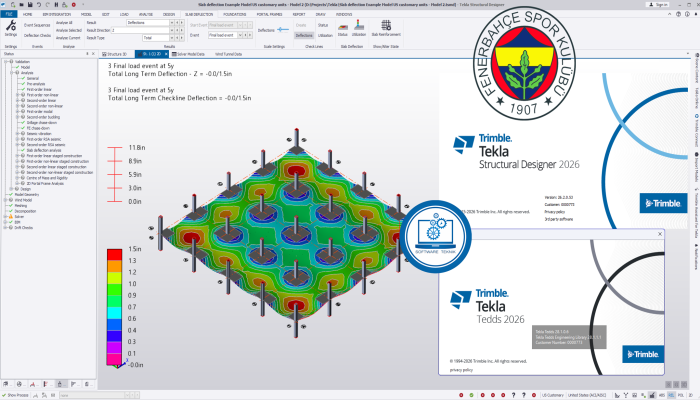Click the Slab Deflection Utilization icon
The image size is (700, 400).
coord(358,26)
